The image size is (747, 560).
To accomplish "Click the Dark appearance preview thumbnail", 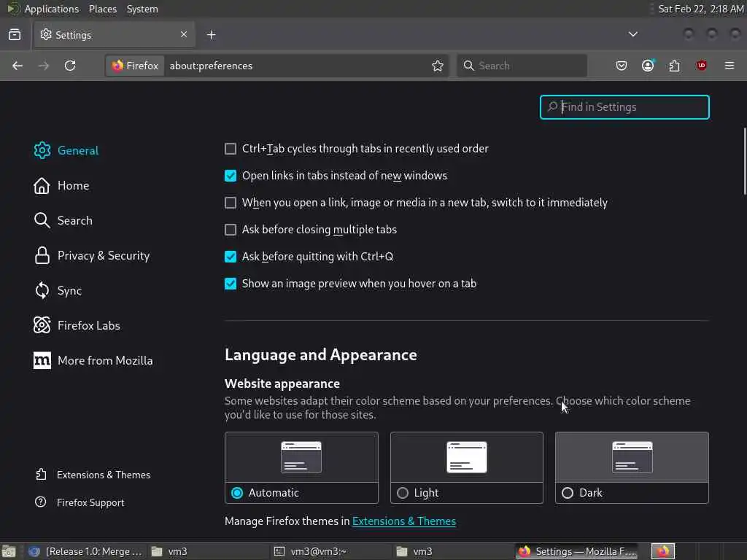I will [632, 457].
